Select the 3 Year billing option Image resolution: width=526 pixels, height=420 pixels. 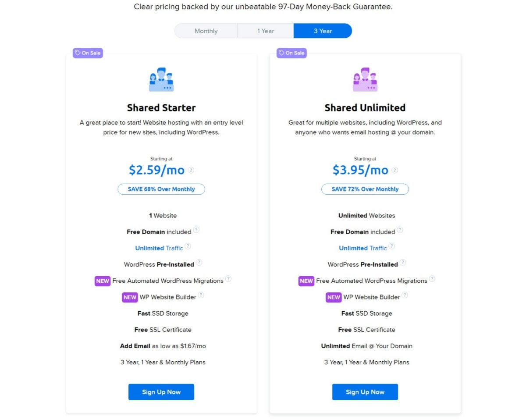(323, 31)
